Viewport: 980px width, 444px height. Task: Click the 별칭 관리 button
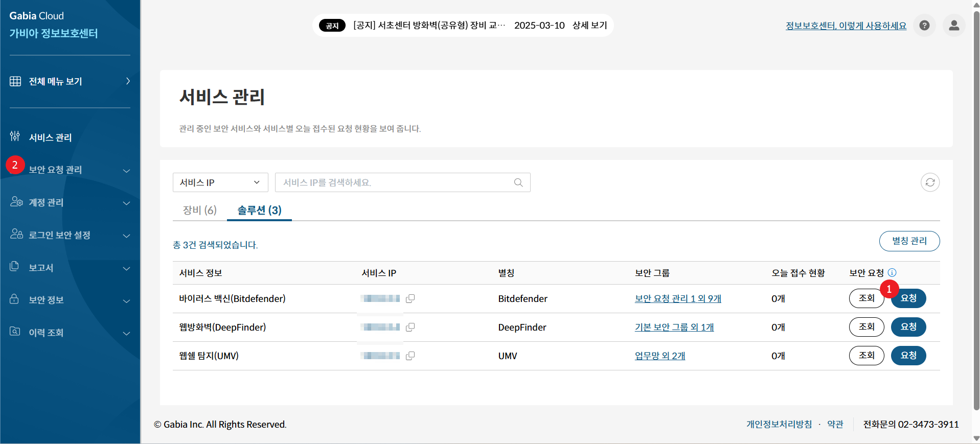coord(909,241)
